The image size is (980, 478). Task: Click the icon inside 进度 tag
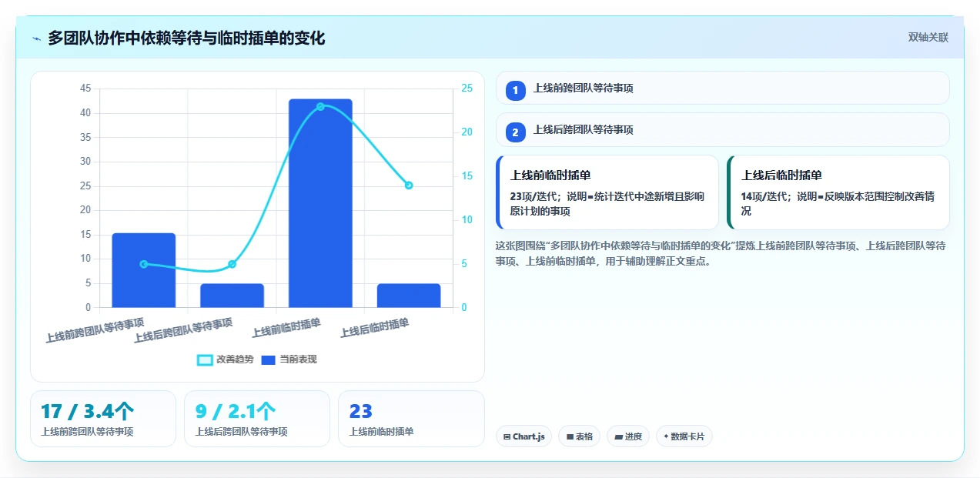click(618, 436)
